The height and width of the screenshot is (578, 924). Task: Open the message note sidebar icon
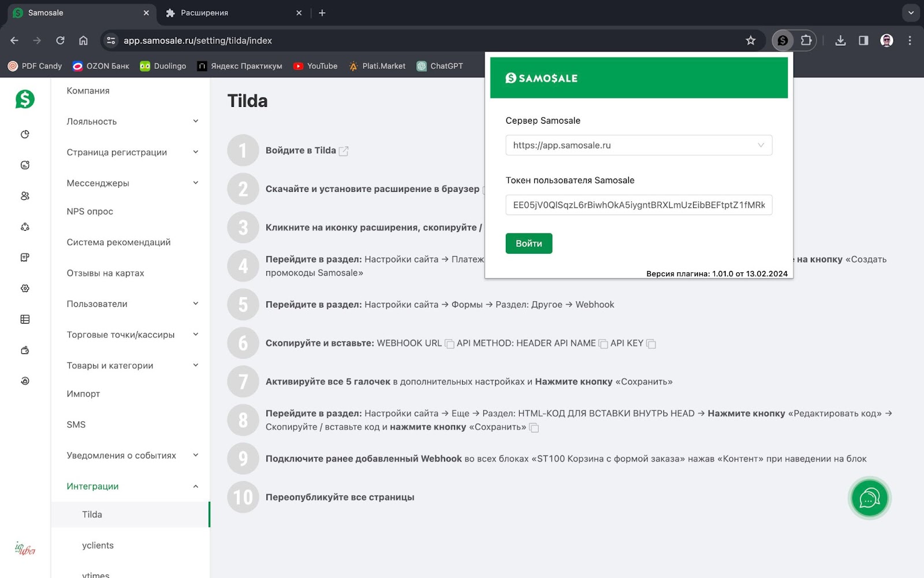coord(25,165)
